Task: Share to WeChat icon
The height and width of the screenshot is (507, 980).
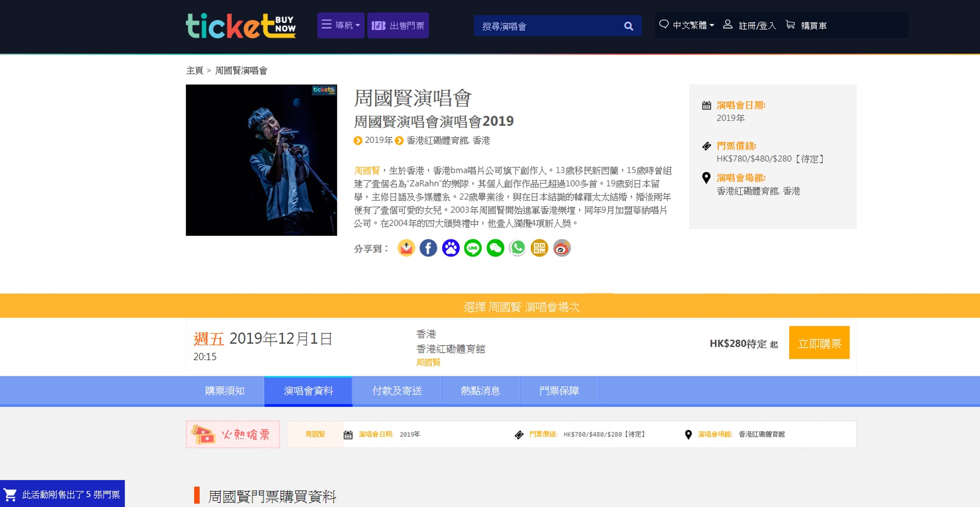Action: click(x=495, y=248)
